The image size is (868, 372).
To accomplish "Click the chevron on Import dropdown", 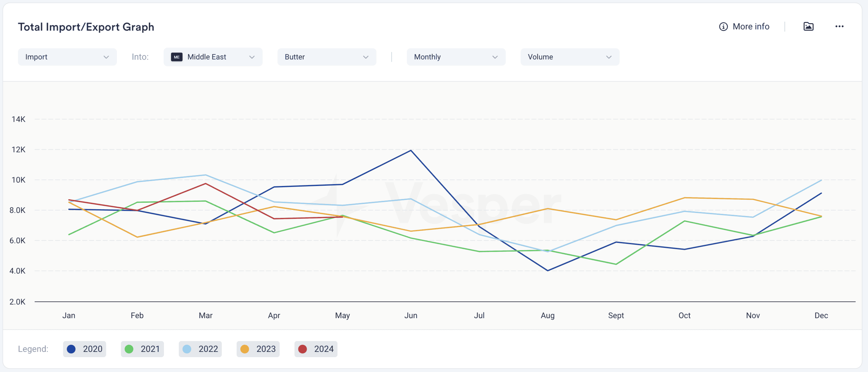I will [x=106, y=57].
